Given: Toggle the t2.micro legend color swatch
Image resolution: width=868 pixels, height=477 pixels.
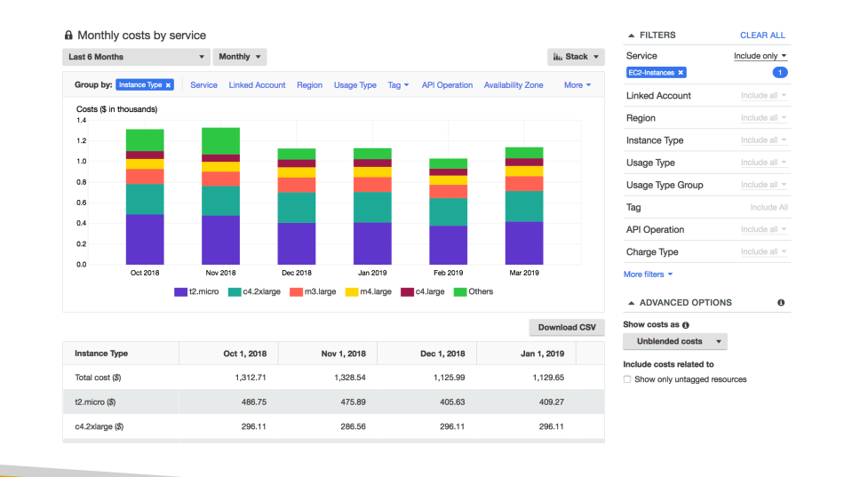Looking at the screenshot, I should coord(180,291).
